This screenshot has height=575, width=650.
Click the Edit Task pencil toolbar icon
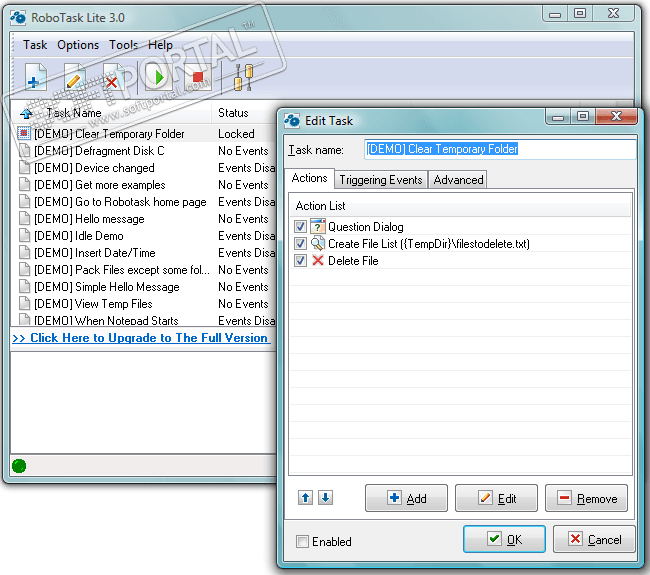pos(75,78)
